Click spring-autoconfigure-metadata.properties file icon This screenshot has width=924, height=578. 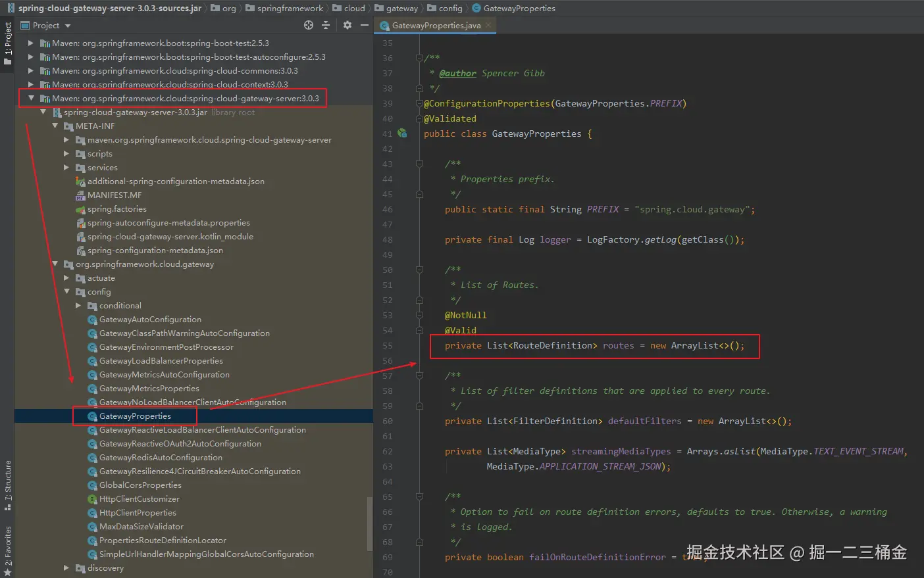point(80,223)
